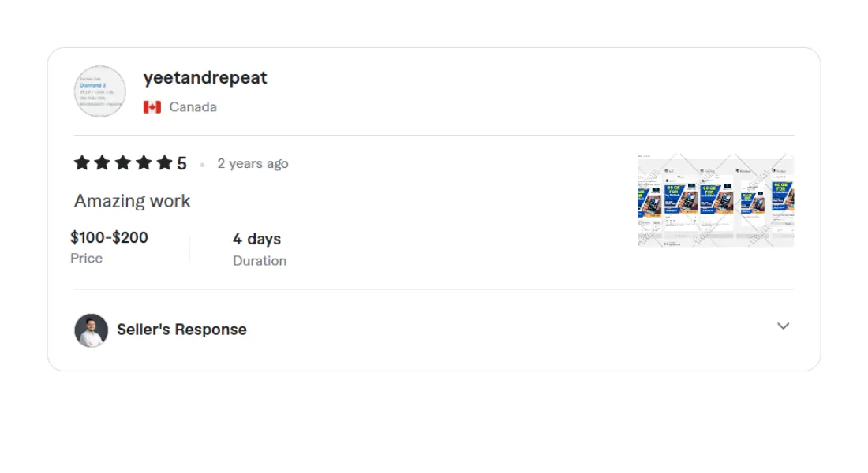Expand the Seller's Response chevron
Image resolution: width=868 pixels, height=473 pixels.
tap(783, 326)
